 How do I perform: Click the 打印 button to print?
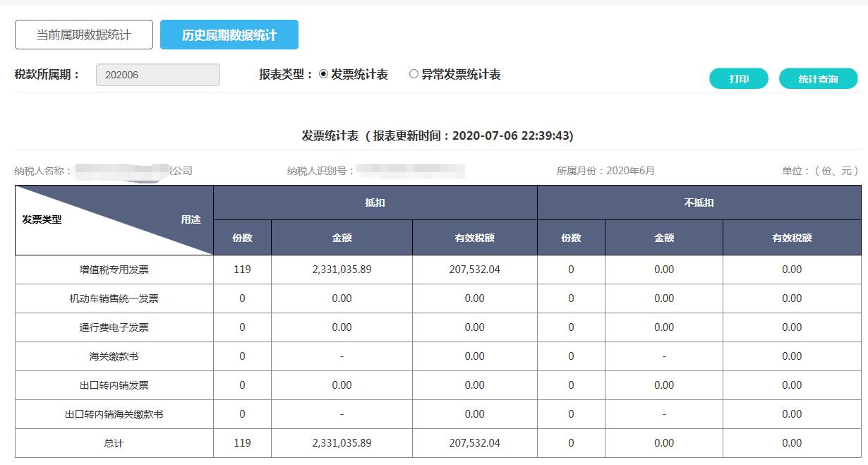click(x=738, y=78)
